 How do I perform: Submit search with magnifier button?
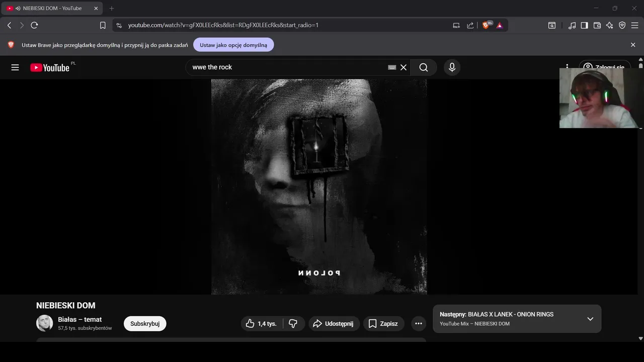(x=424, y=67)
